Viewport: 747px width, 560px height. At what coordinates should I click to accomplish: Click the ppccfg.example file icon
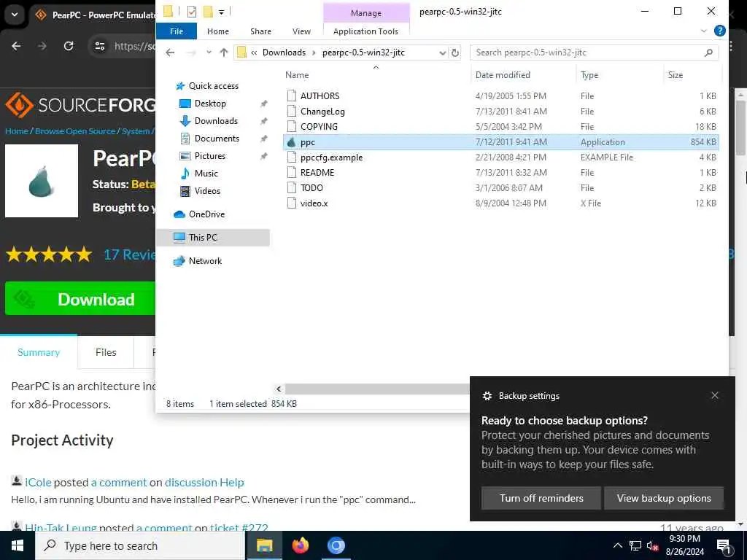292,157
